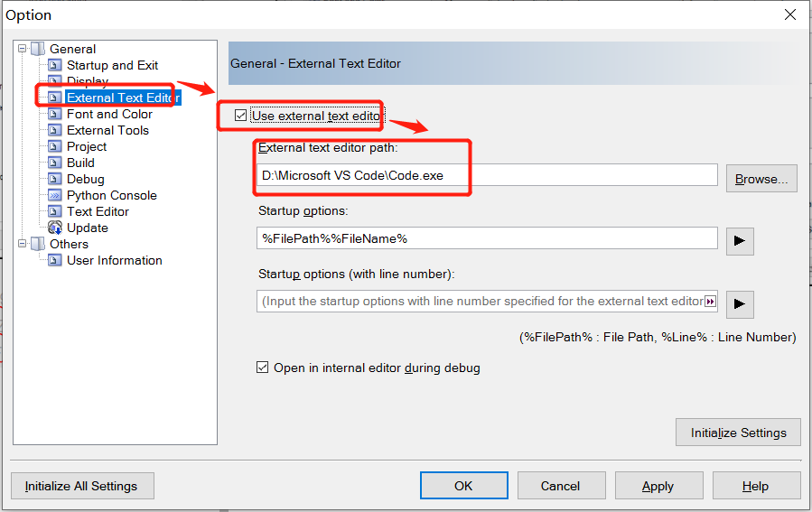The image size is (812, 512).
Task: Open the Startup options variable arrow menu
Action: pos(740,241)
